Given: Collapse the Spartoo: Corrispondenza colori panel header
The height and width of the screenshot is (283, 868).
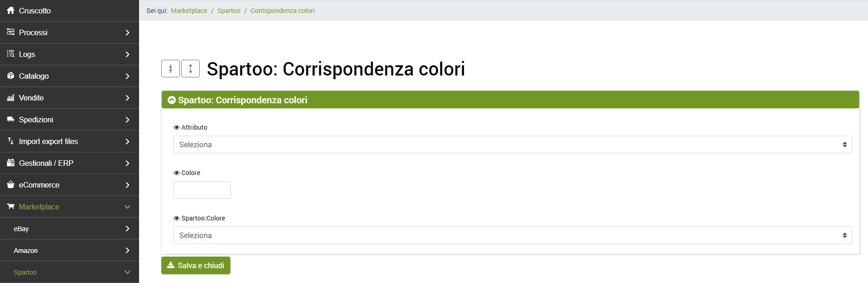Looking at the screenshot, I should click(171, 100).
